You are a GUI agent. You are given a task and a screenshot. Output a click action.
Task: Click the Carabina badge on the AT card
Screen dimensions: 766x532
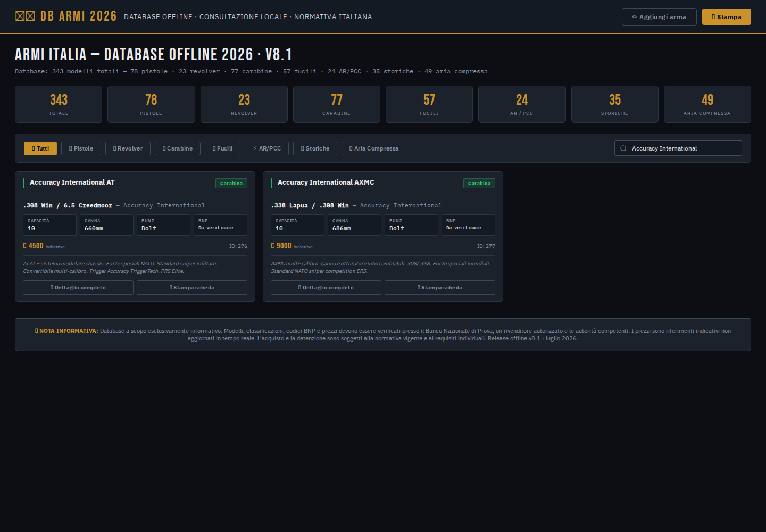click(x=231, y=184)
